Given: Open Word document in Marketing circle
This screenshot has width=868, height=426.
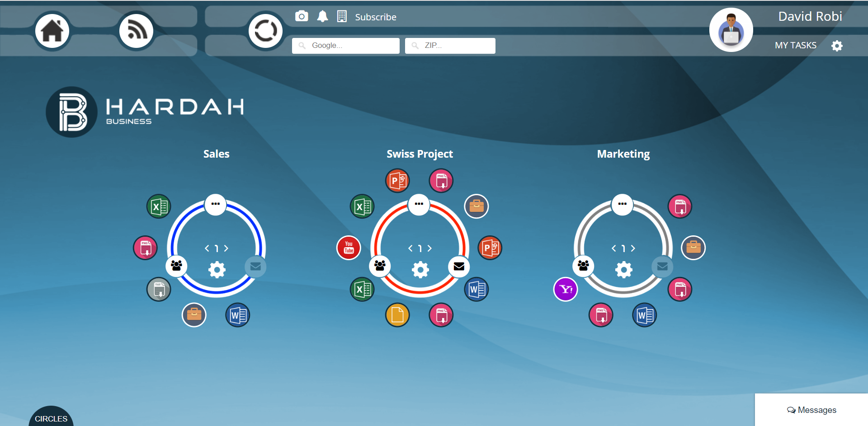Looking at the screenshot, I should (x=644, y=315).
